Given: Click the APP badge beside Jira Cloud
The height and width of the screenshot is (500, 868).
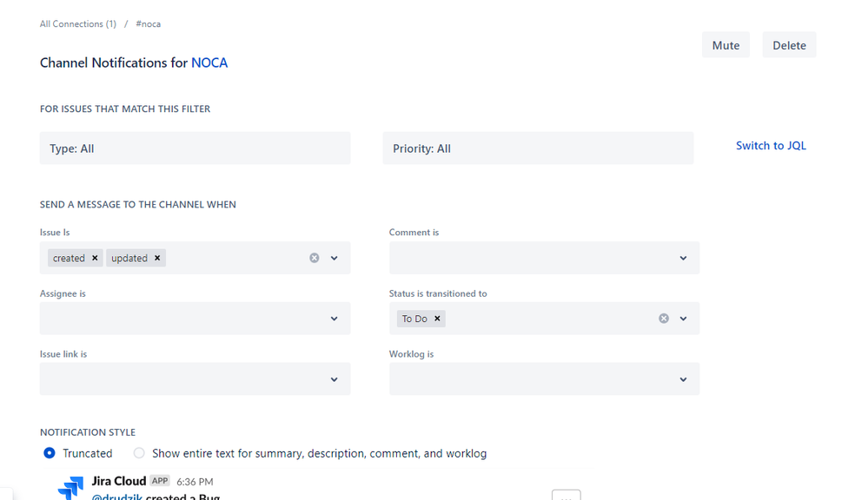Looking at the screenshot, I should pyautogui.click(x=160, y=481).
